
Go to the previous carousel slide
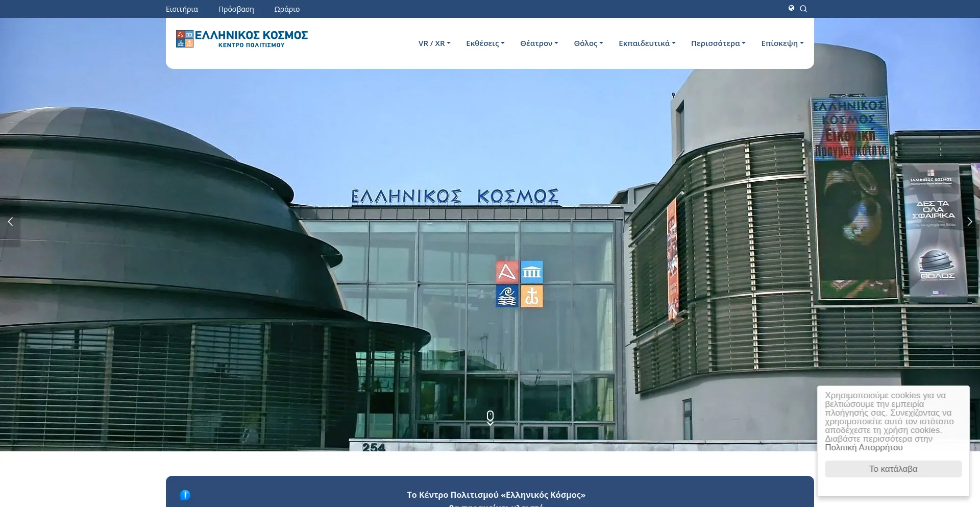click(x=10, y=222)
